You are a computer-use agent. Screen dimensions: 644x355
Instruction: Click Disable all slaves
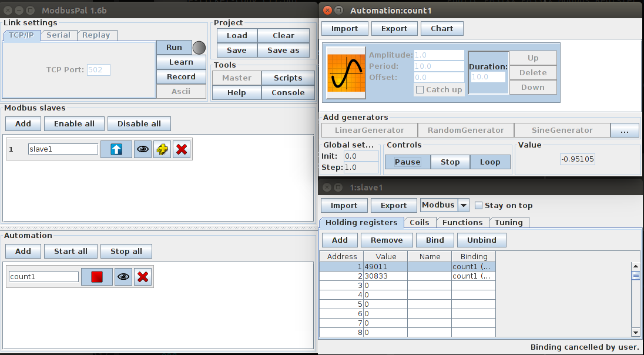point(139,123)
